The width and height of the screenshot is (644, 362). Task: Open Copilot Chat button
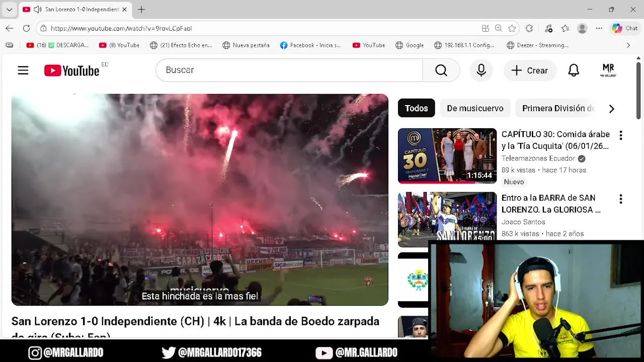(625, 28)
